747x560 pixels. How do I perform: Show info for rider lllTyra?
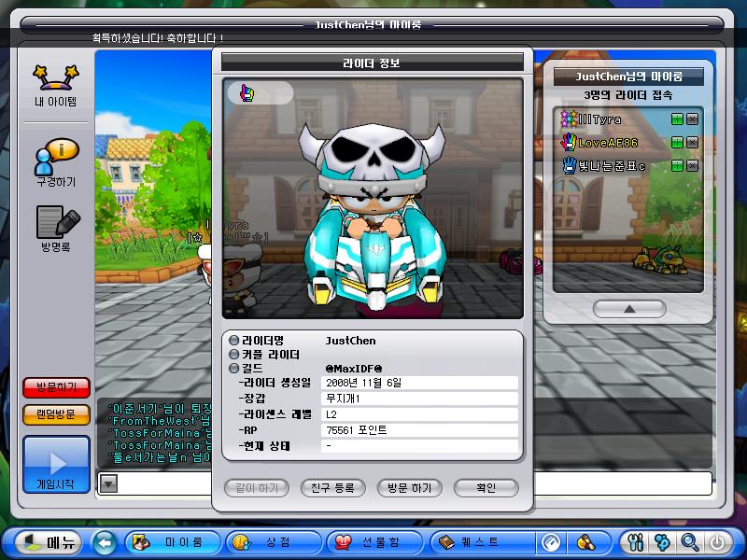coord(677,119)
